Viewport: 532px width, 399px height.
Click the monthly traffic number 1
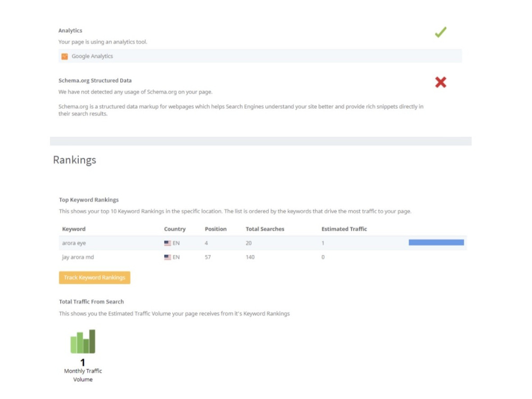(83, 362)
